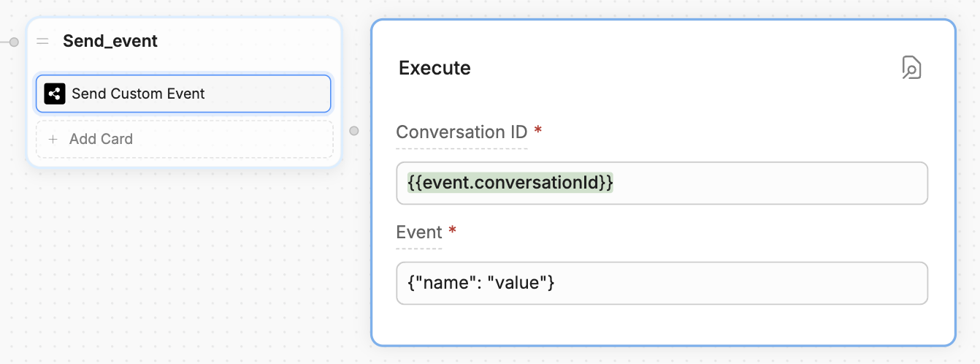Grab the Send_event node drag handle icon
Image resolution: width=980 pixels, height=364 pixels.
click(43, 42)
